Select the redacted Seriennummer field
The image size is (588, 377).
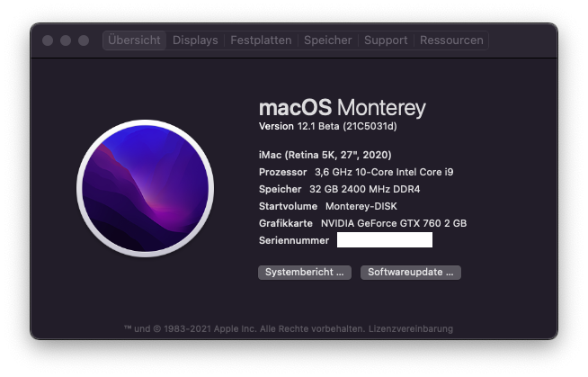(385, 240)
